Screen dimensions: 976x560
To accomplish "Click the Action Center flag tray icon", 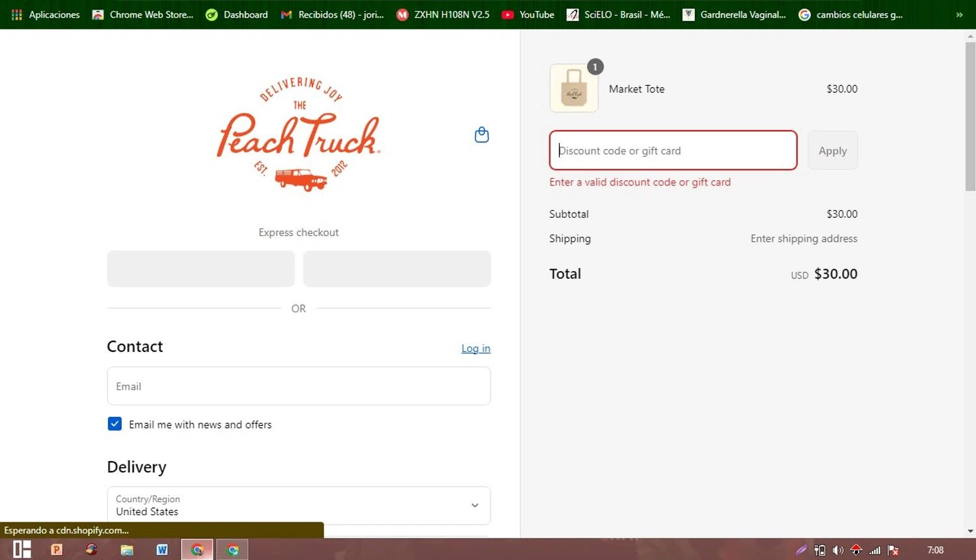I will coord(893,550).
